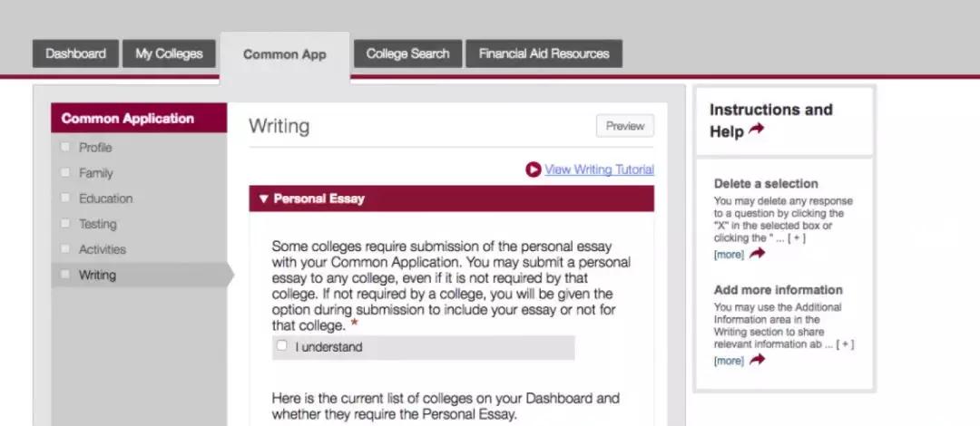
Task: Expand Add more information text with [+]
Action: 845,344
